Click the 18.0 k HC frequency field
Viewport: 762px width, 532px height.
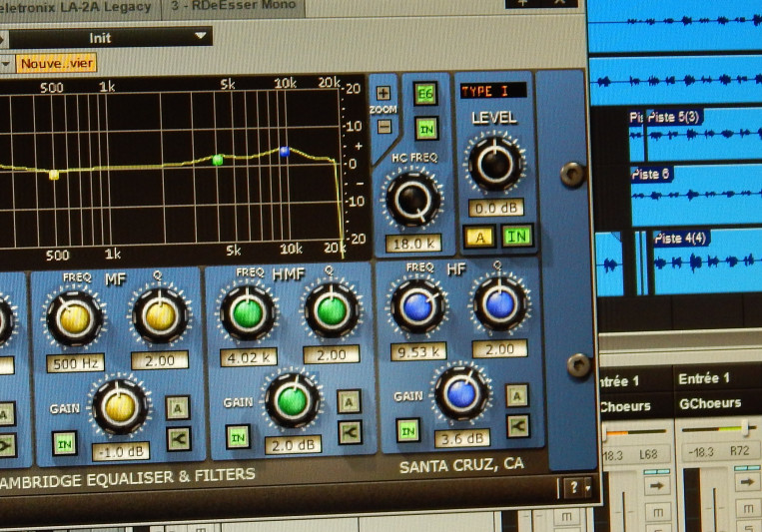click(413, 243)
